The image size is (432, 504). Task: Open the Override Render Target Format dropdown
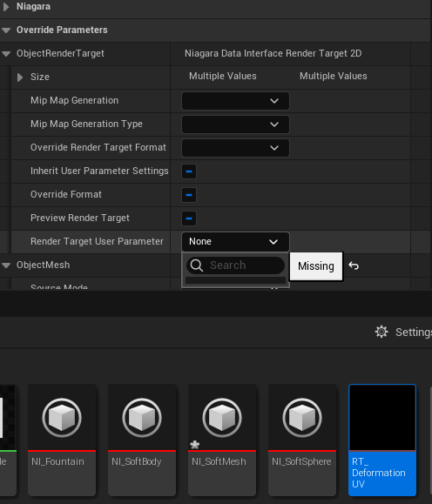[235, 148]
